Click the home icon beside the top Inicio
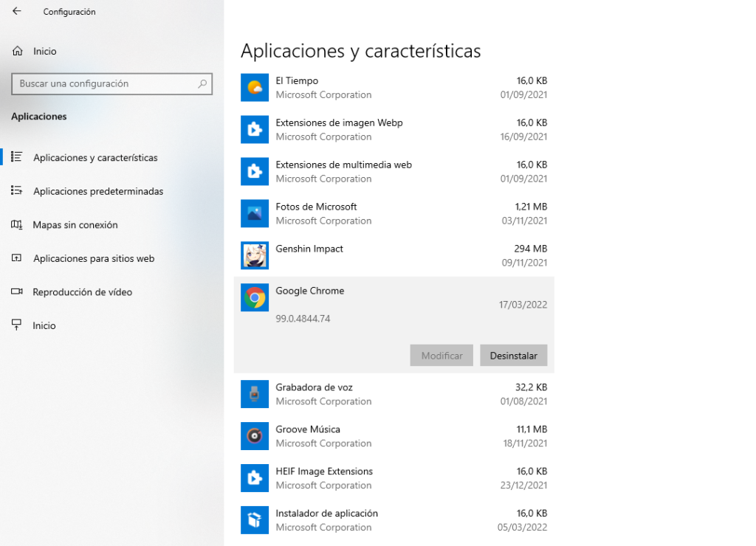 pos(18,51)
